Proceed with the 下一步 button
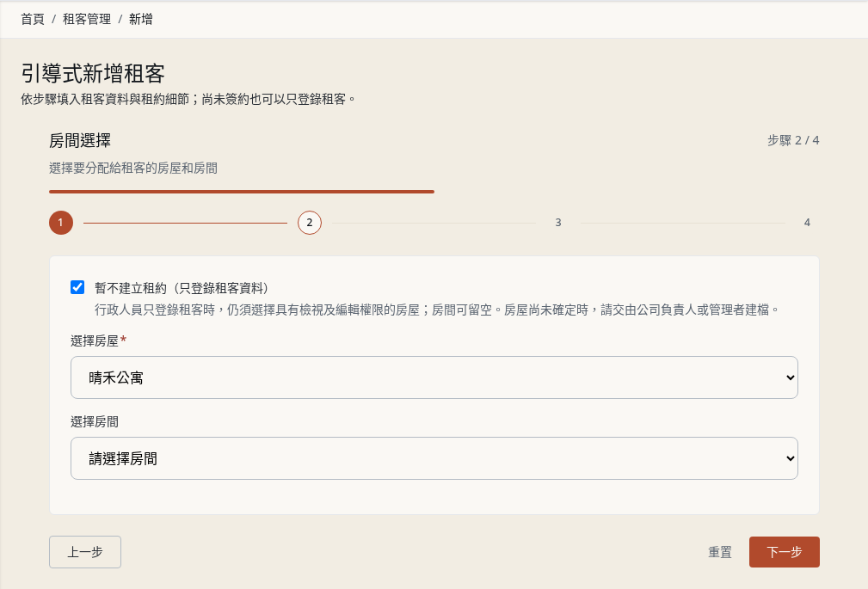This screenshot has height=589, width=868. (x=785, y=552)
